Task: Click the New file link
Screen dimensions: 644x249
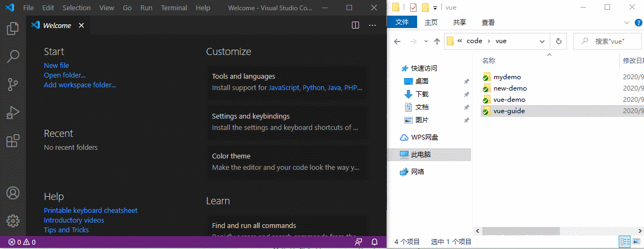Action: click(x=56, y=65)
